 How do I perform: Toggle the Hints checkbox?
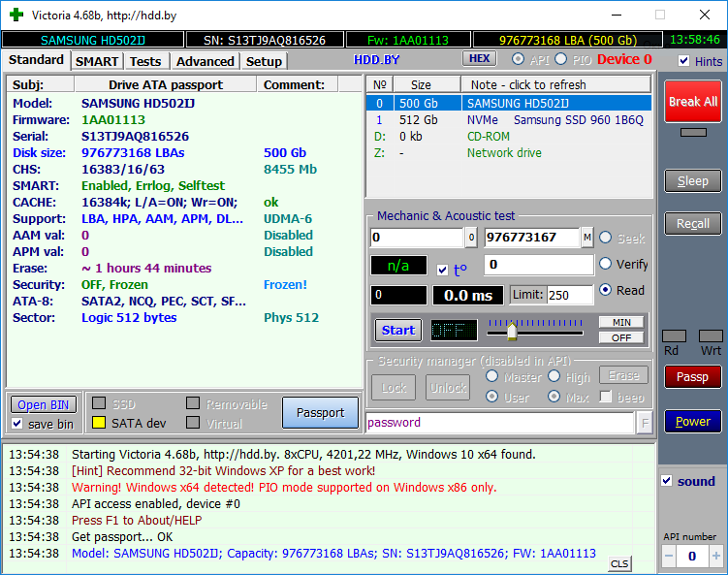[683, 61]
